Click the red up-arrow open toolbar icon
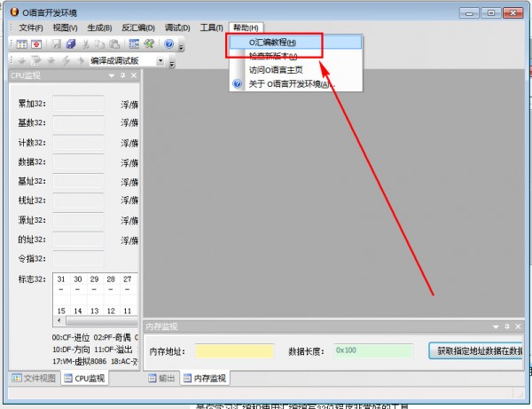 pyautogui.click(x=36, y=44)
